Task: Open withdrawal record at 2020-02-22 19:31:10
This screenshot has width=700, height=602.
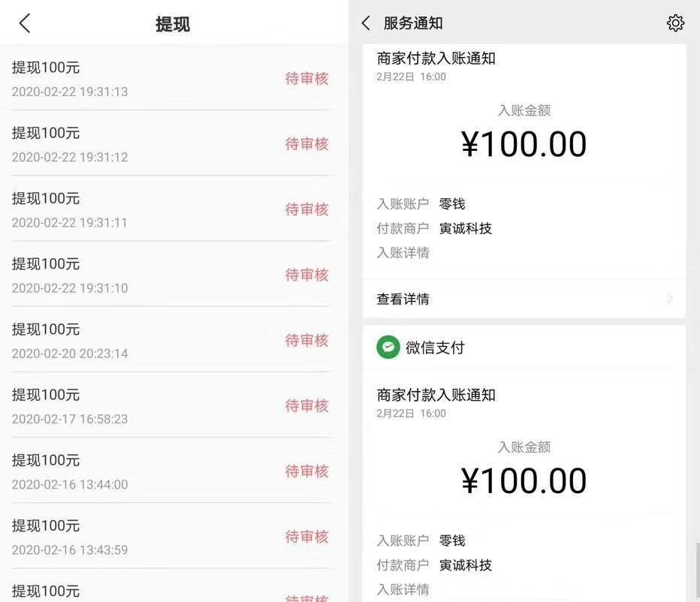Action: pos(70,275)
